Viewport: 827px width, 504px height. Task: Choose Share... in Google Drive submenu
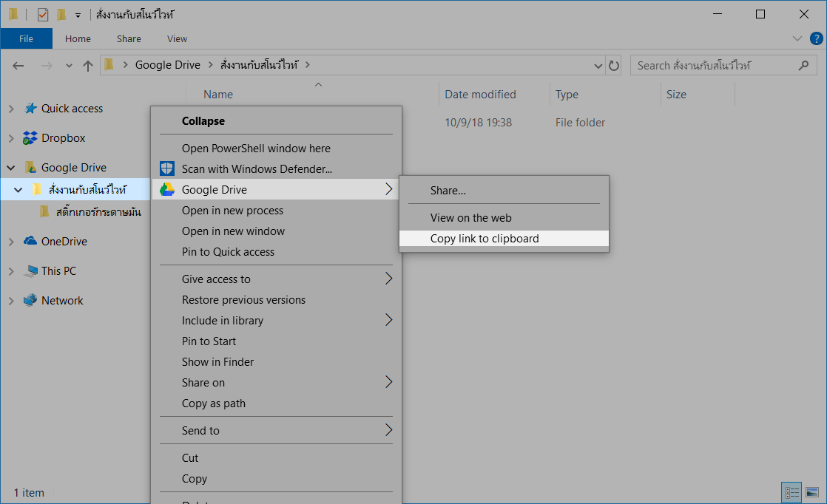point(504,191)
